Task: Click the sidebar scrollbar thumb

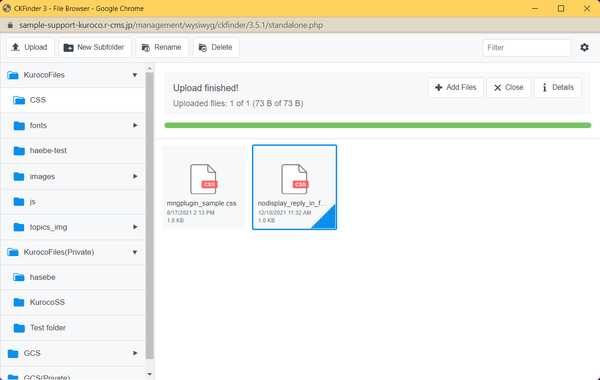Action: [150, 216]
